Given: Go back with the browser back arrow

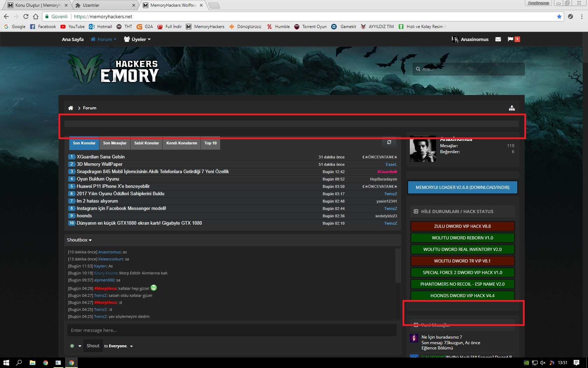Looking at the screenshot, I should click(x=6, y=16).
